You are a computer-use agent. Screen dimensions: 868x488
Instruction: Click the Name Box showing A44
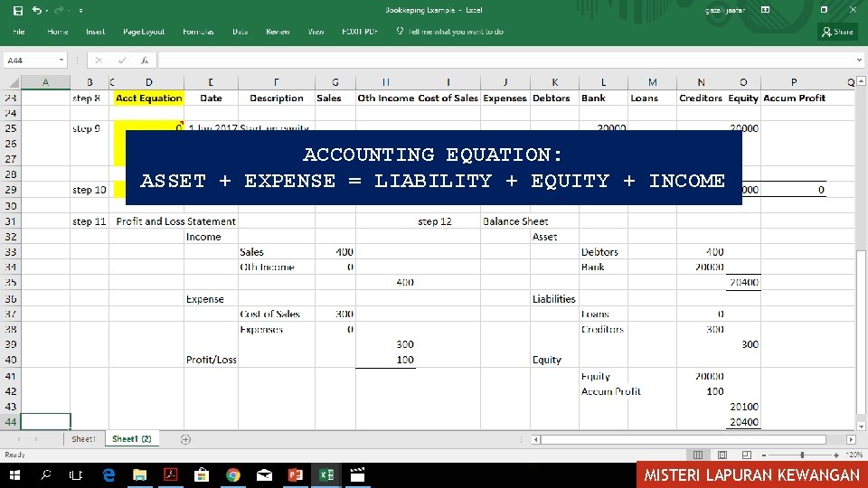(30, 60)
